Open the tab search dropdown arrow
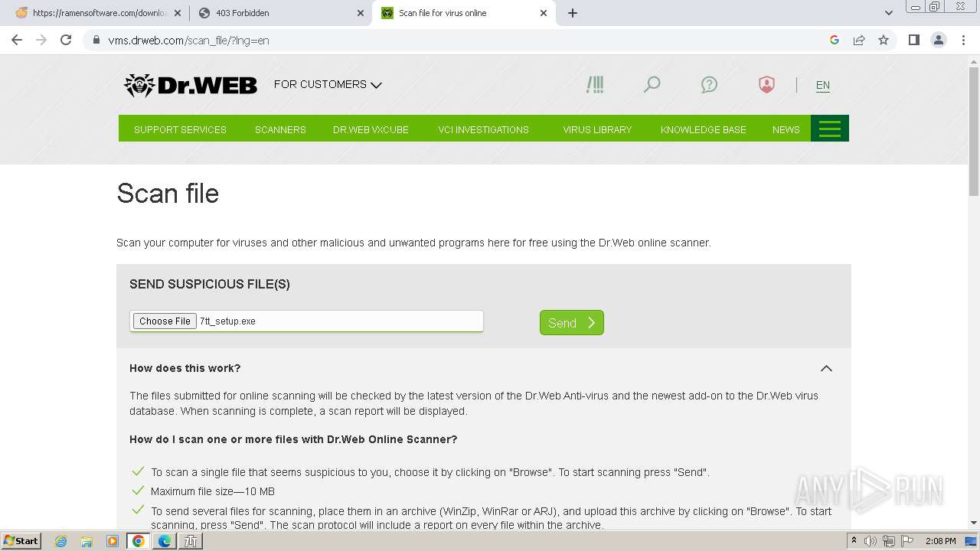The height and width of the screenshot is (551, 980). 888,13
